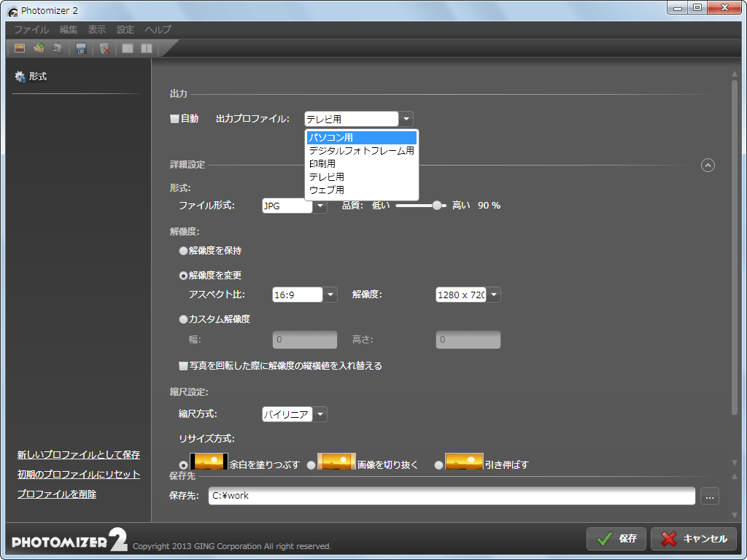
Task: Click the 形式 sidebar heading
Action: click(x=38, y=77)
